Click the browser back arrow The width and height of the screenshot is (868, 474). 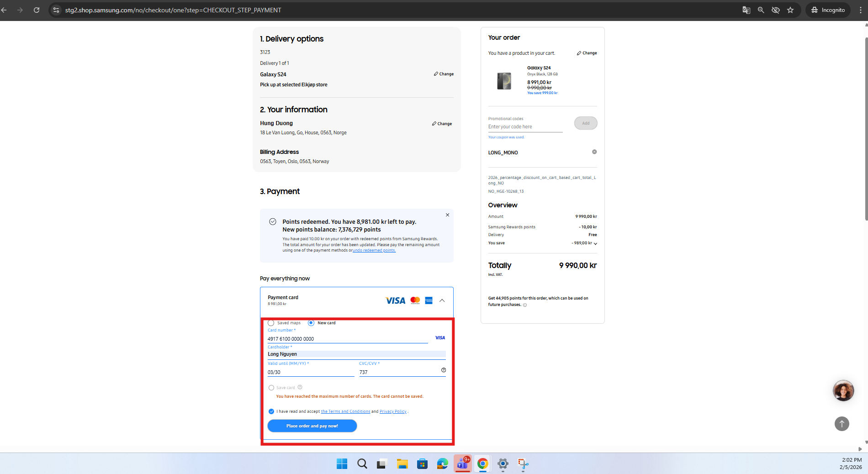pos(4,10)
